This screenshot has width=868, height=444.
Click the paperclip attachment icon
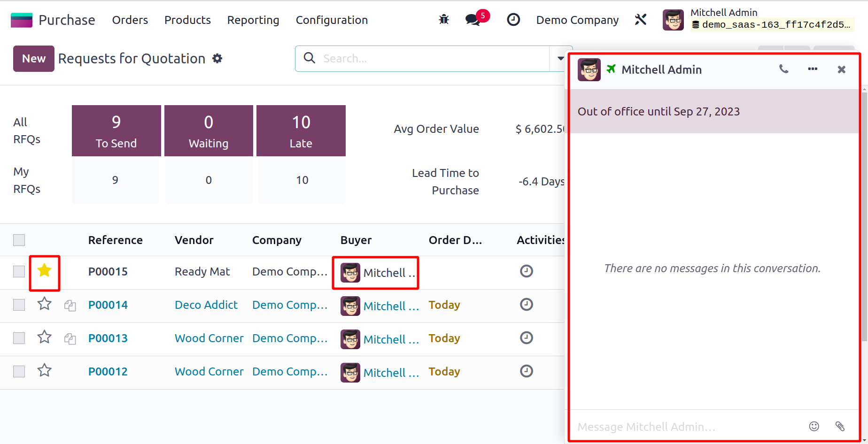point(840,426)
